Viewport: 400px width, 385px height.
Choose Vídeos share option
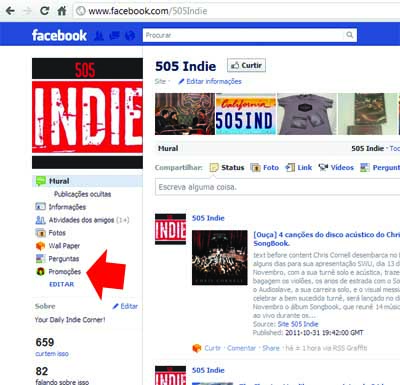click(336, 167)
